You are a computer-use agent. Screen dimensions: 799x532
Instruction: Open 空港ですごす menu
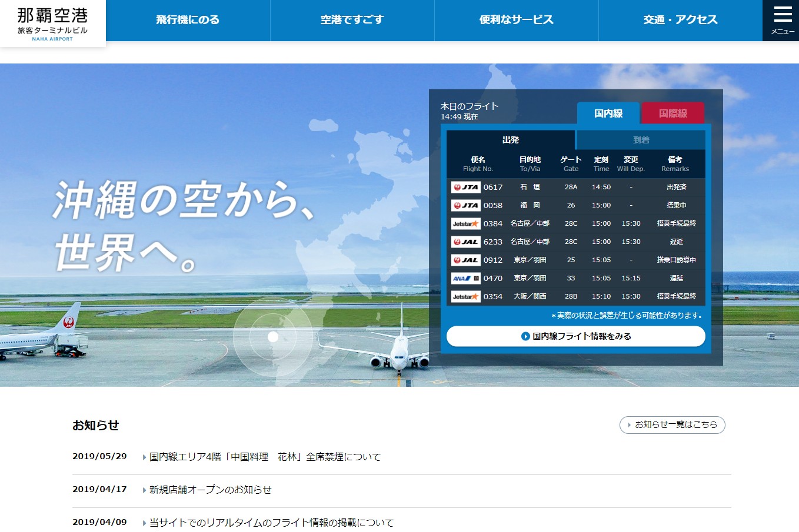coord(352,20)
